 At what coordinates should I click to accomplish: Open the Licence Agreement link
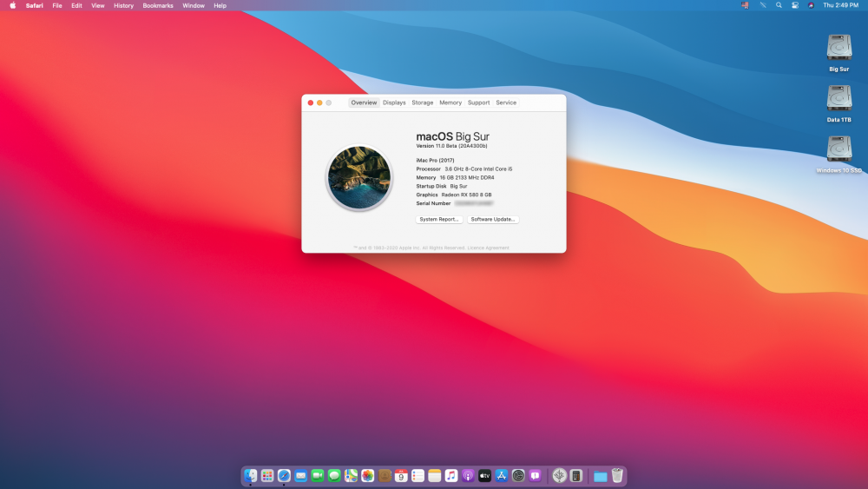488,248
